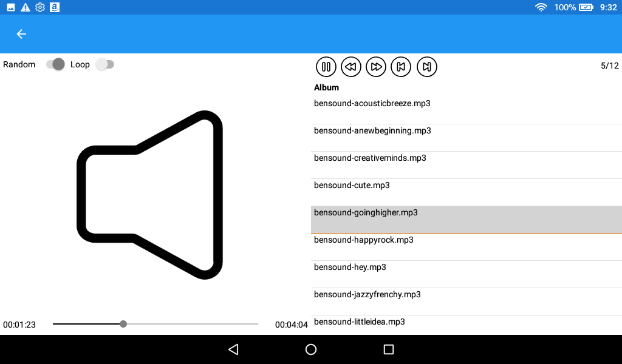Go back using the arrow icon

(x=21, y=34)
